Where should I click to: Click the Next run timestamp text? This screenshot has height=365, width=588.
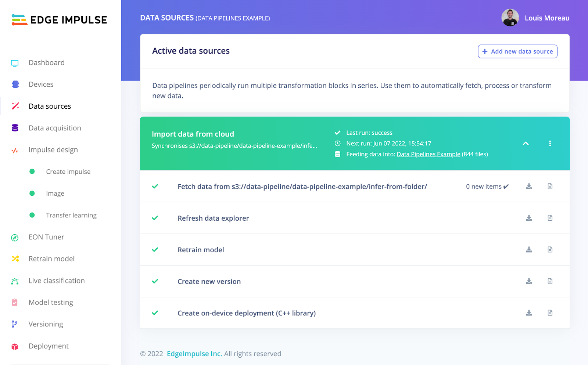(x=389, y=144)
